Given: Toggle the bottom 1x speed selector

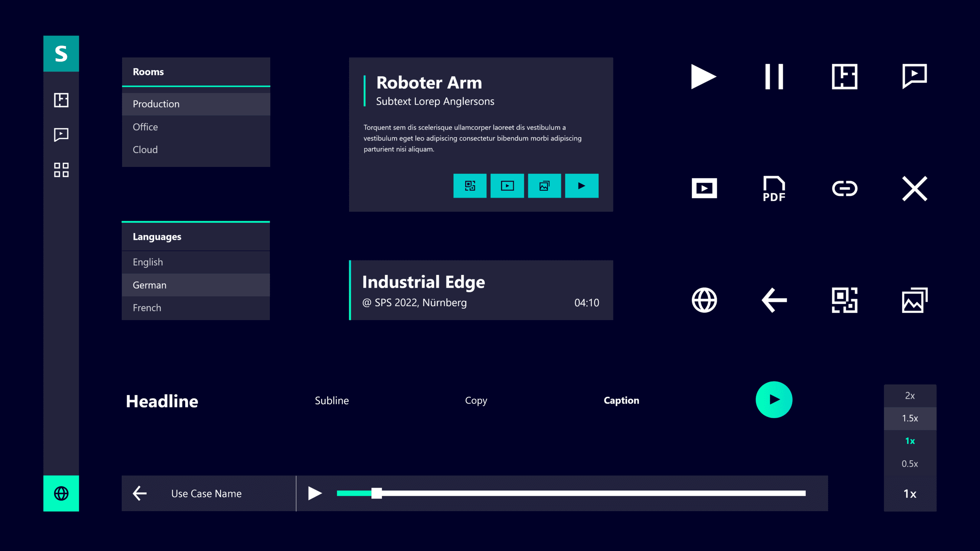Looking at the screenshot, I should [910, 494].
